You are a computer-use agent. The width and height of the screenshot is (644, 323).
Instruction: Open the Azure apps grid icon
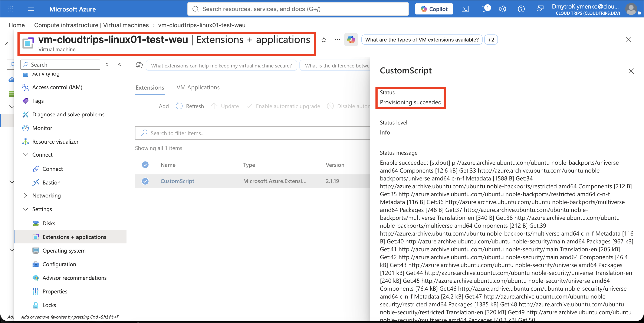[x=10, y=9]
